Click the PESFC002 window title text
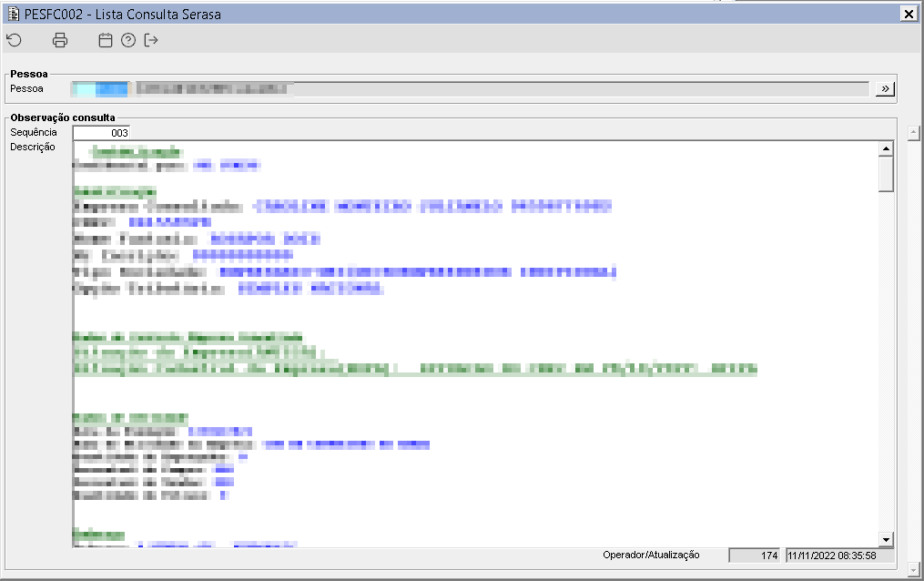 (123, 15)
